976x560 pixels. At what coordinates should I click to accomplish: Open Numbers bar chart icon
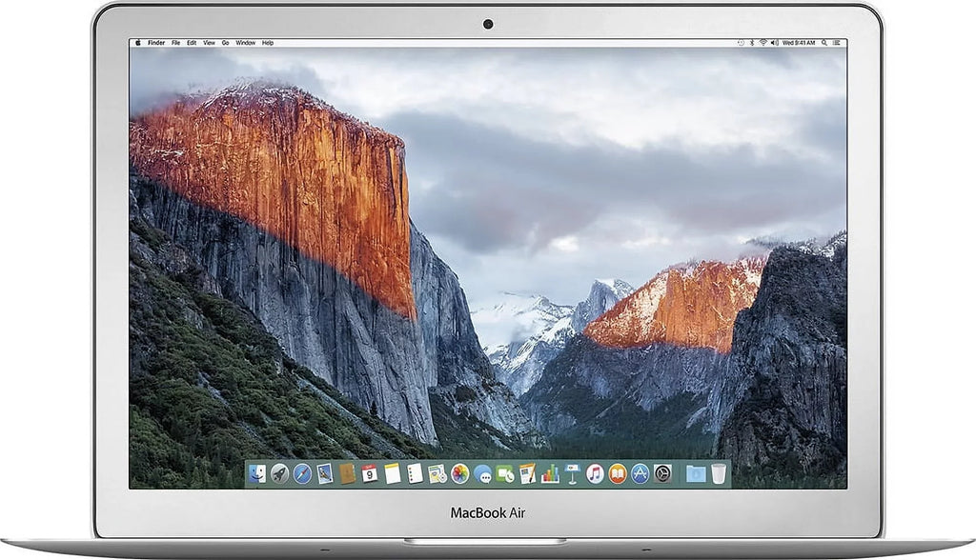pyautogui.click(x=550, y=474)
